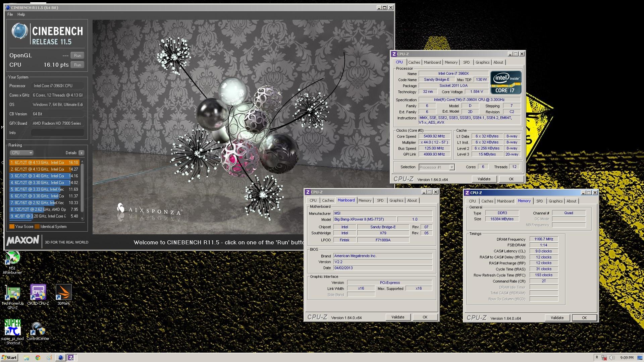Click the Big Bang-XPower II model field

(x=365, y=220)
